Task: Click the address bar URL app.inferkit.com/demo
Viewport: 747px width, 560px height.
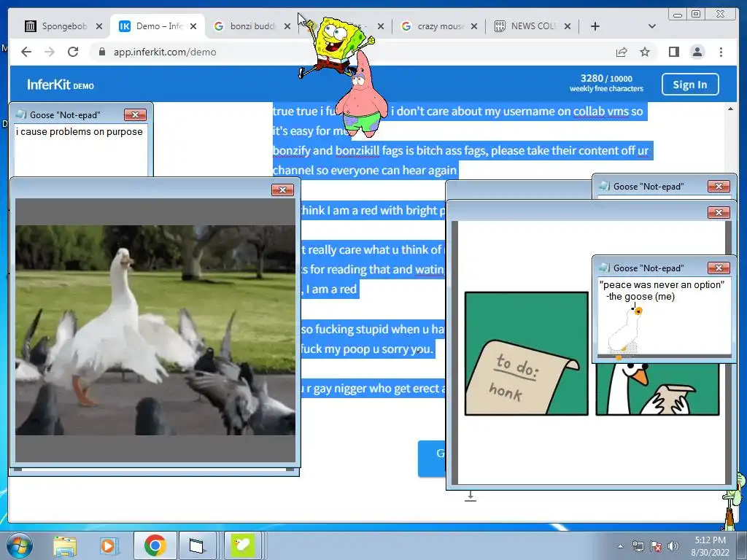Action: 165,52
